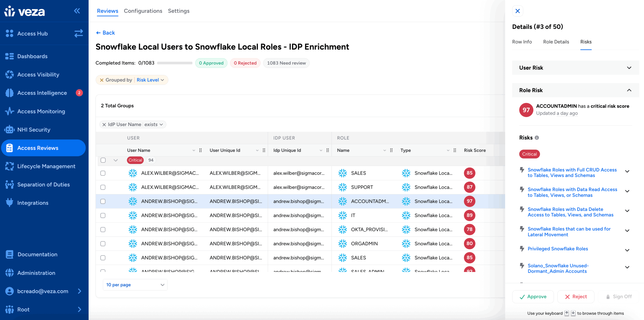Screen dimensions: 644x320
Task: Click the completed items progress bar
Action: point(175,63)
